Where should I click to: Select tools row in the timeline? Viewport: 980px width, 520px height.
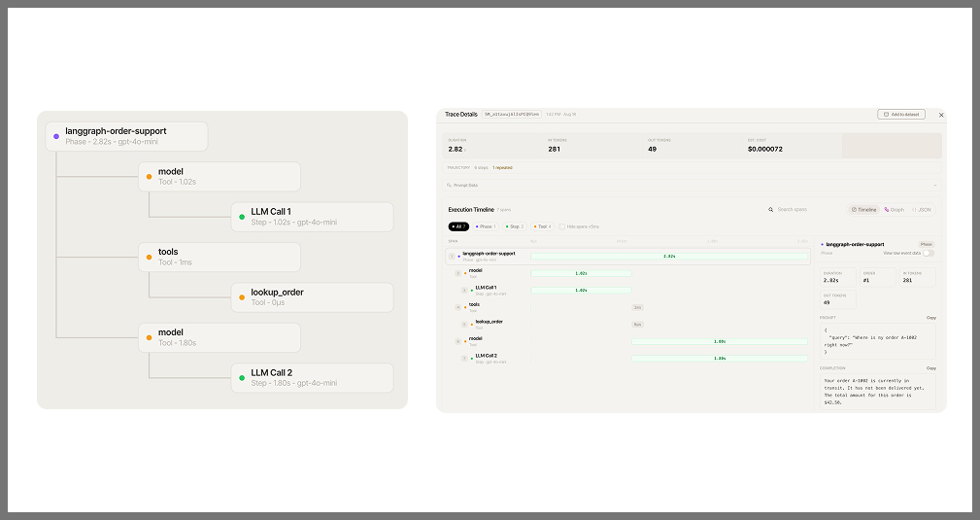coord(627,307)
